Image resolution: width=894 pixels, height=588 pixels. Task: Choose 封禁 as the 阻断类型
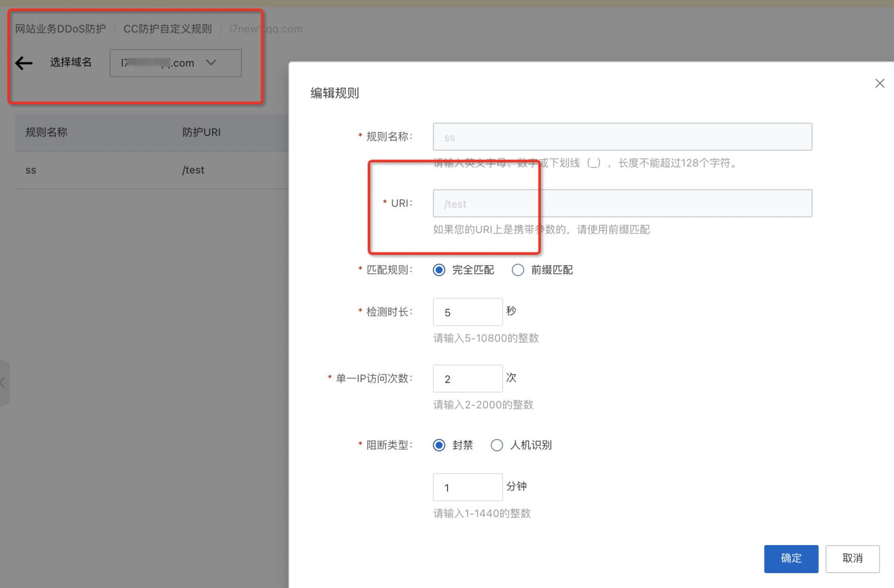[439, 445]
